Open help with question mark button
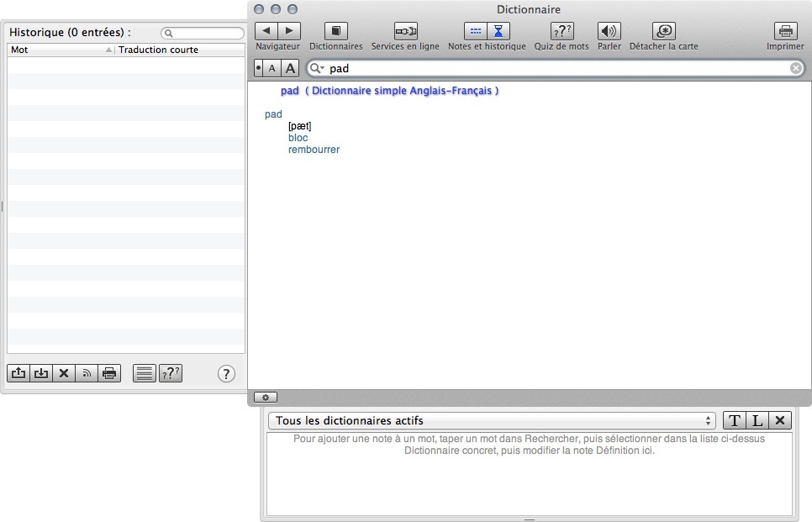 pos(226,373)
